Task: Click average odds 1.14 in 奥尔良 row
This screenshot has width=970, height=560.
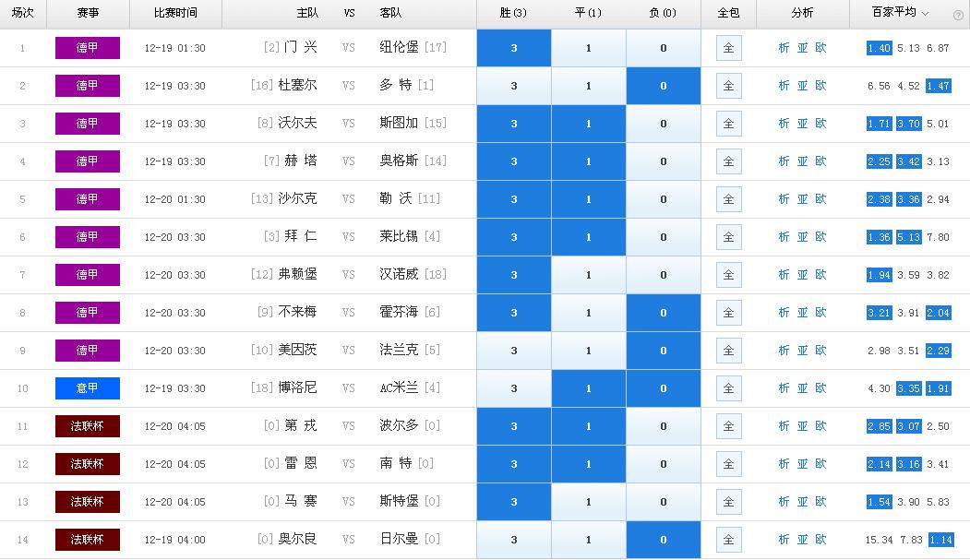Action: (x=940, y=540)
